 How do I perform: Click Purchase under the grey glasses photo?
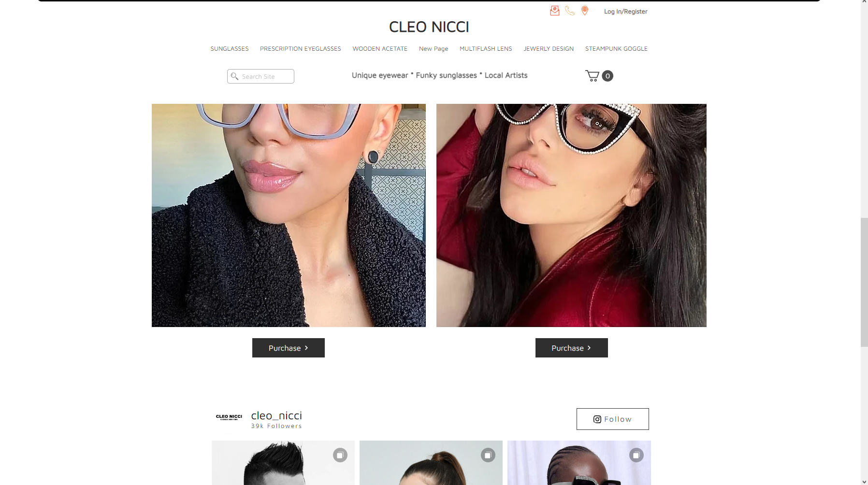(289, 348)
